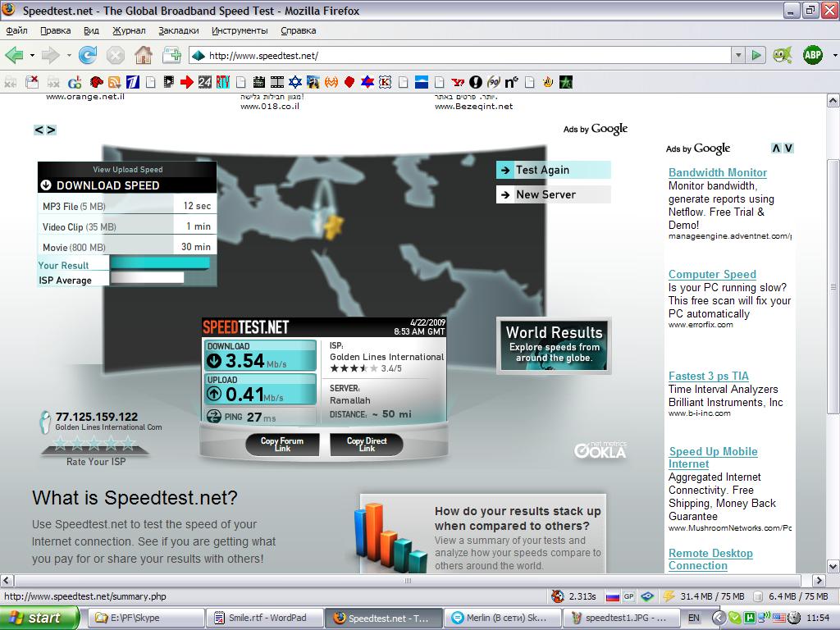
Task: Click the lightning bolt memory cache icon
Action: (x=669, y=596)
